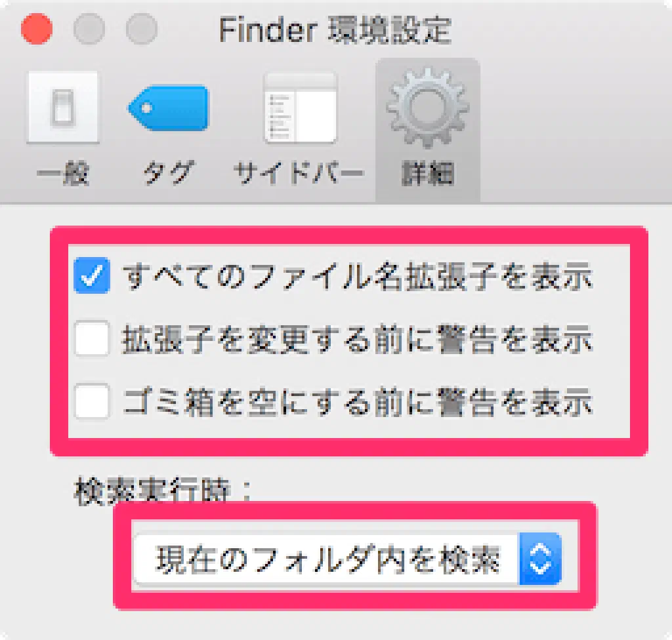Switch to the タグ tab label
The image size is (672, 640).
tap(169, 174)
